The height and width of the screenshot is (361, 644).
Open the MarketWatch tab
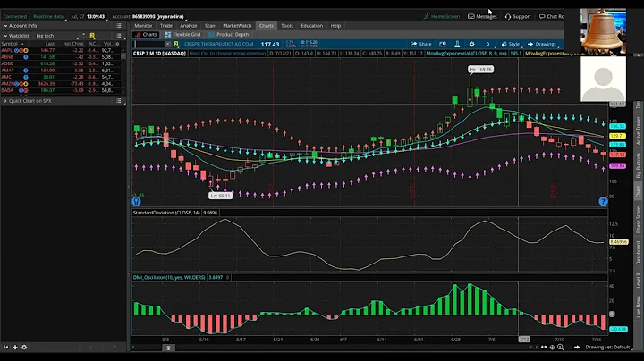(237, 25)
